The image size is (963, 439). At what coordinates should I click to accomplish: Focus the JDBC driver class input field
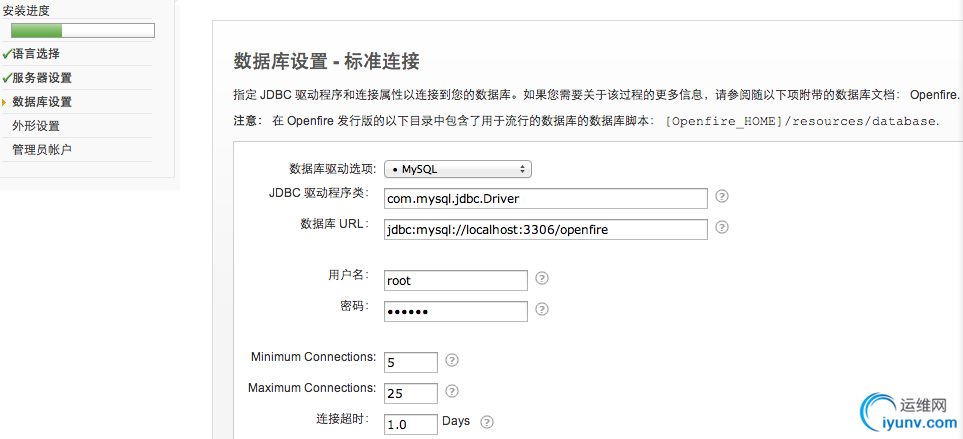[x=546, y=198]
